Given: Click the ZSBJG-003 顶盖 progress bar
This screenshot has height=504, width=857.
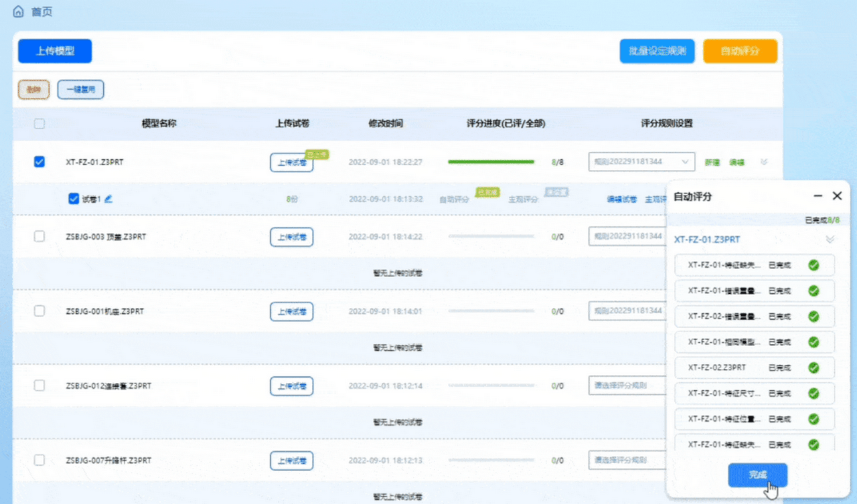Looking at the screenshot, I should tap(491, 236).
